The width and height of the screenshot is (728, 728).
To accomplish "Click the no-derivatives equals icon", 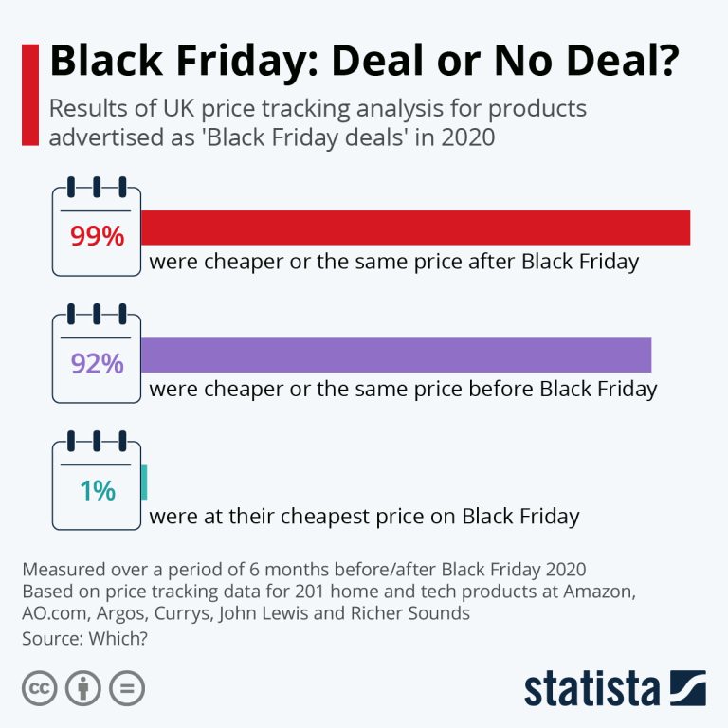I will [126, 687].
